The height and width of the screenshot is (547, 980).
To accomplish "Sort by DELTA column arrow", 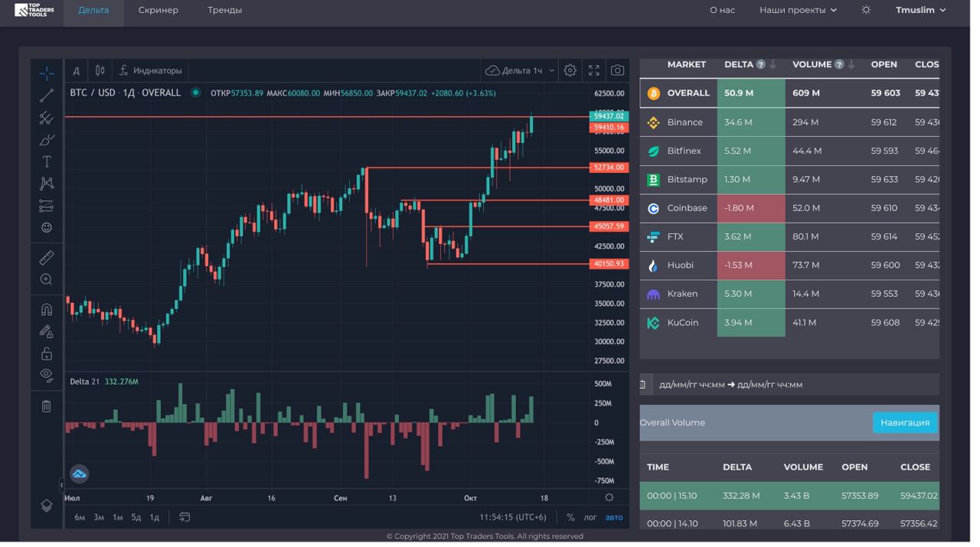I will [773, 65].
